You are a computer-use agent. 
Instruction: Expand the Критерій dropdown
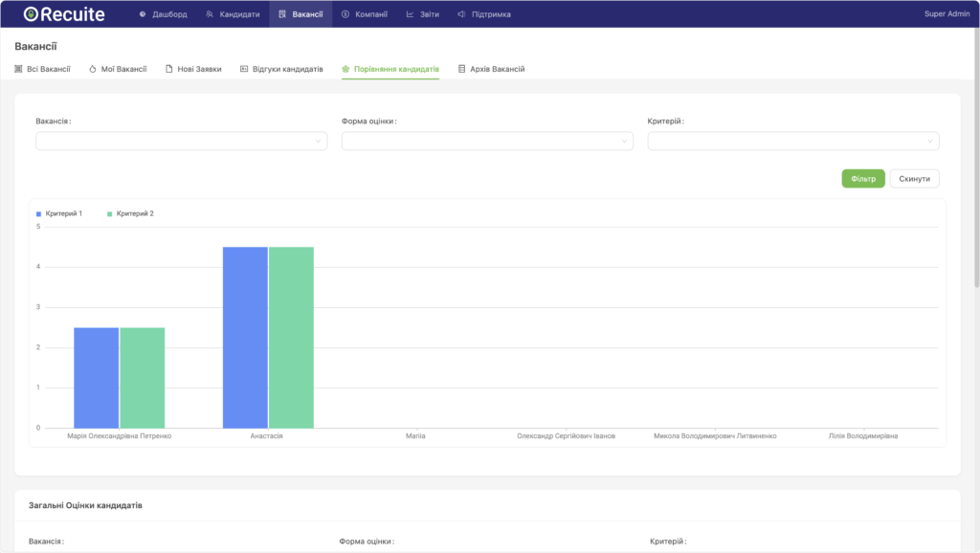pyautogui.click(x=793, y=142)
